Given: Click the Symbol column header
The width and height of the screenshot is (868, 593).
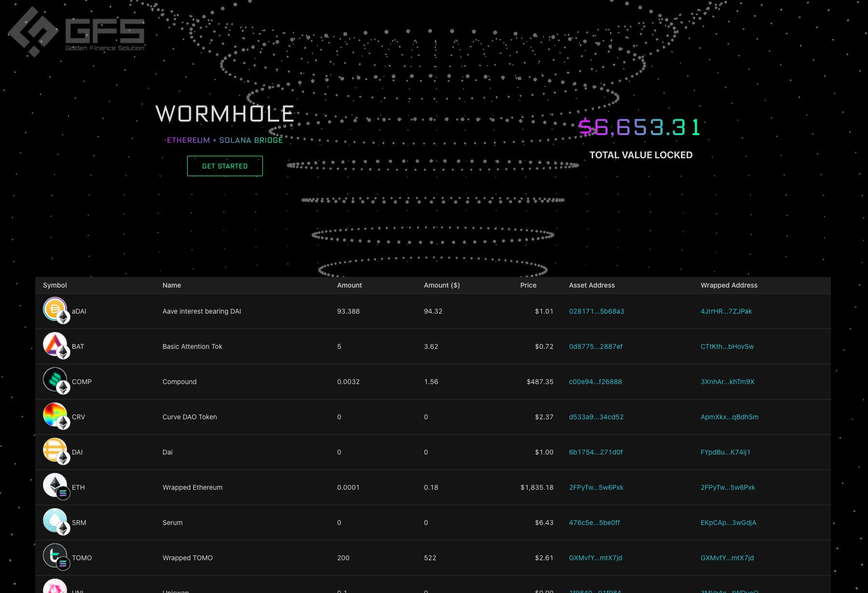Looking at the screenshot, I should 55,285.
